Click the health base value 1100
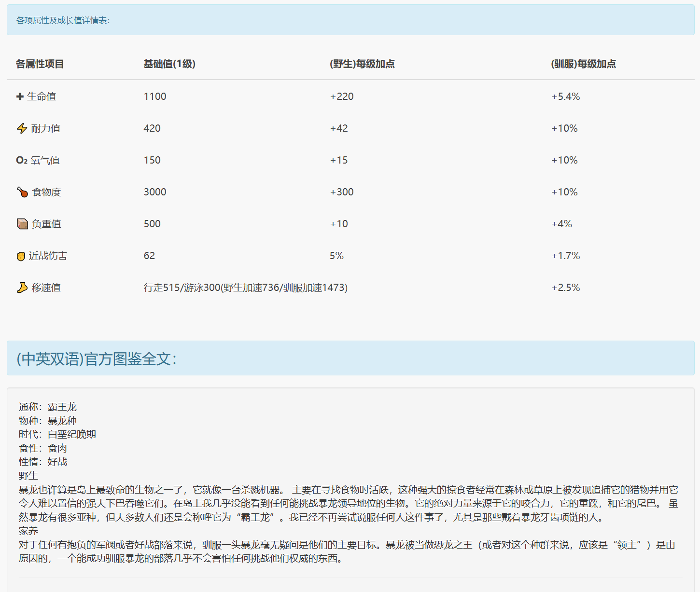700x592 pixels. point(155,96)
